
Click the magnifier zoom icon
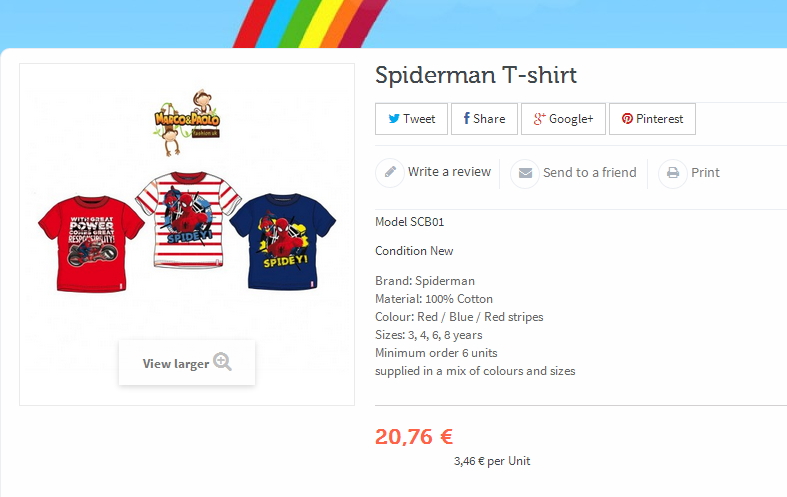click(223, 362)
